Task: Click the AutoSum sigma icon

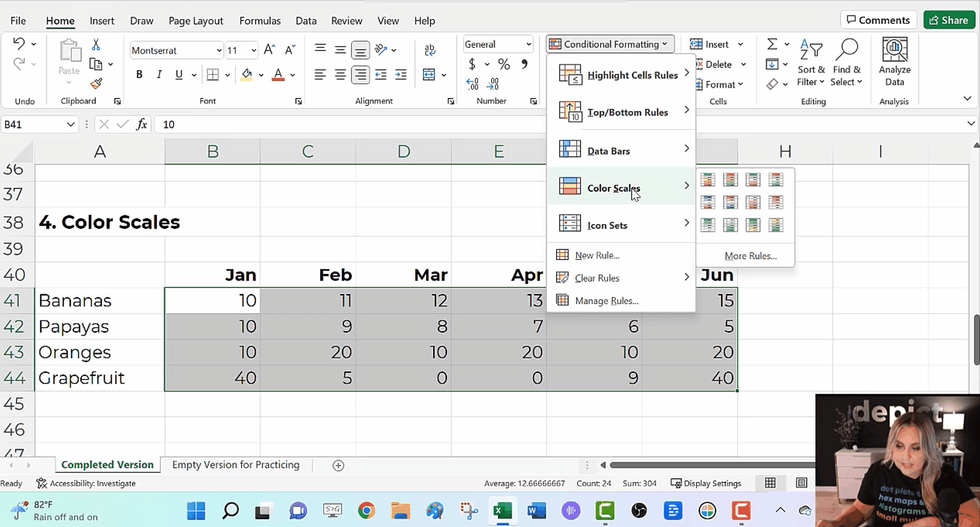Action: tap(772, 44)
